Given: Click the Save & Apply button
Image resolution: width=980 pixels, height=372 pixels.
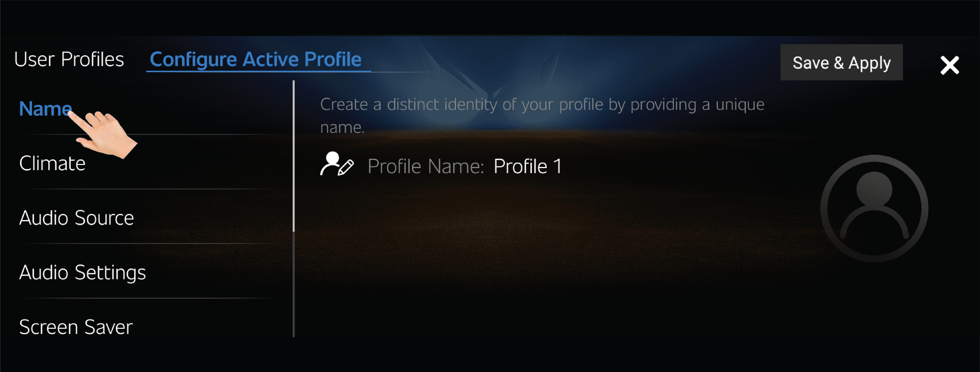Looking at the screenshot, I should tap(841, 62).
